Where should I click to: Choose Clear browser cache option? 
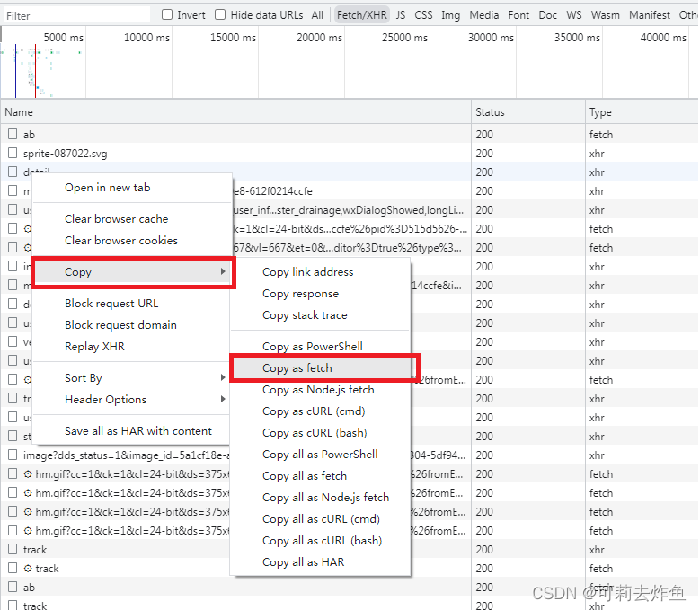pos(116,219)
